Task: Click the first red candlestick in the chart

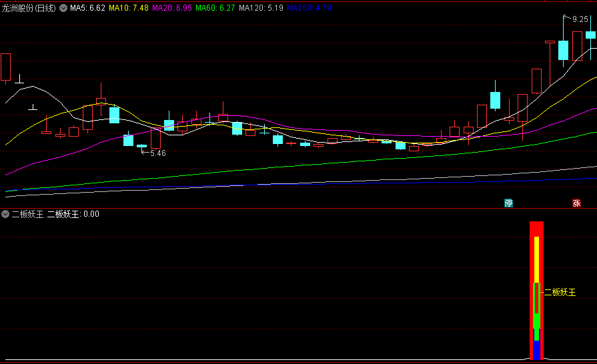Action: (6, 67)
